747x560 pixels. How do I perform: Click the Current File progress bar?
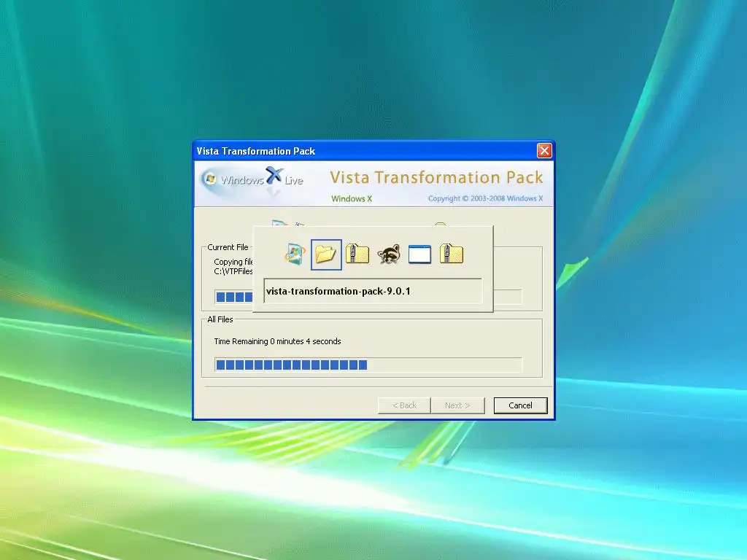click(x=368, y=297)
